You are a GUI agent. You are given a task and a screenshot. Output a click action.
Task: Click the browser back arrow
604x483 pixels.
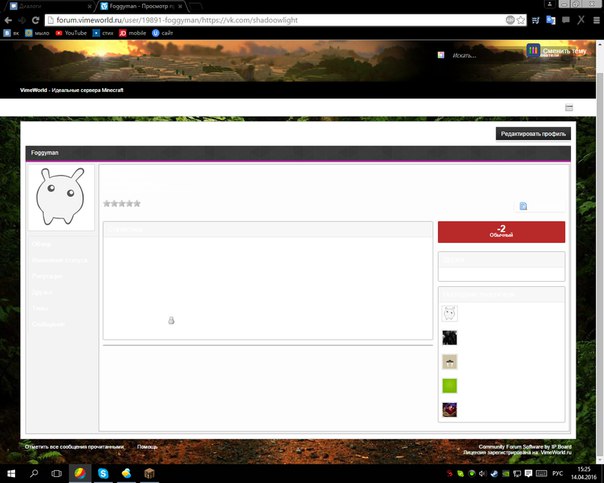(x=9, y=19)
